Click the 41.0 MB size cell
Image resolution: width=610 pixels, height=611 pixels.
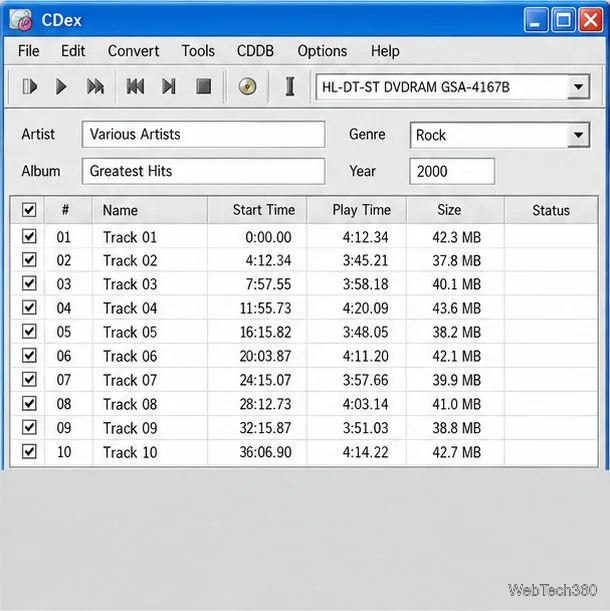coord(456,404)
